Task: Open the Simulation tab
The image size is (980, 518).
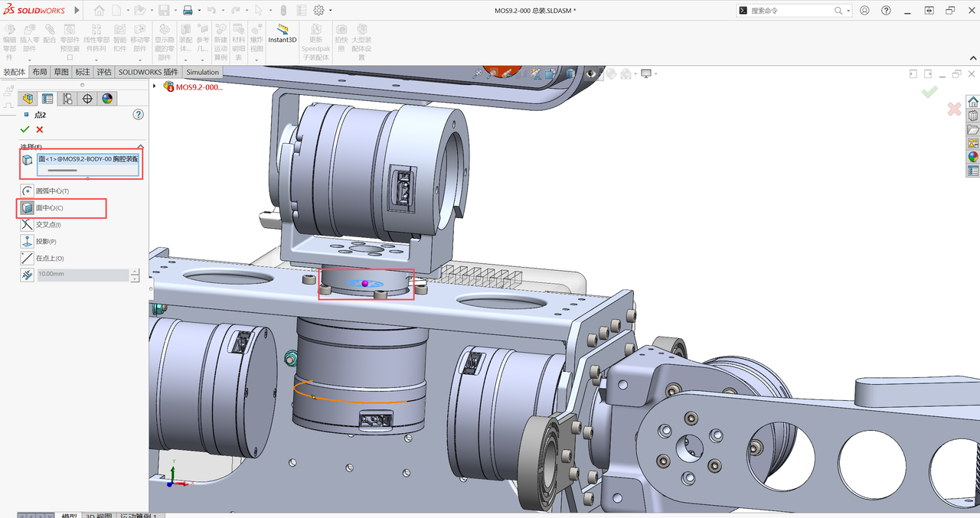Action: [x=202, y=72]
